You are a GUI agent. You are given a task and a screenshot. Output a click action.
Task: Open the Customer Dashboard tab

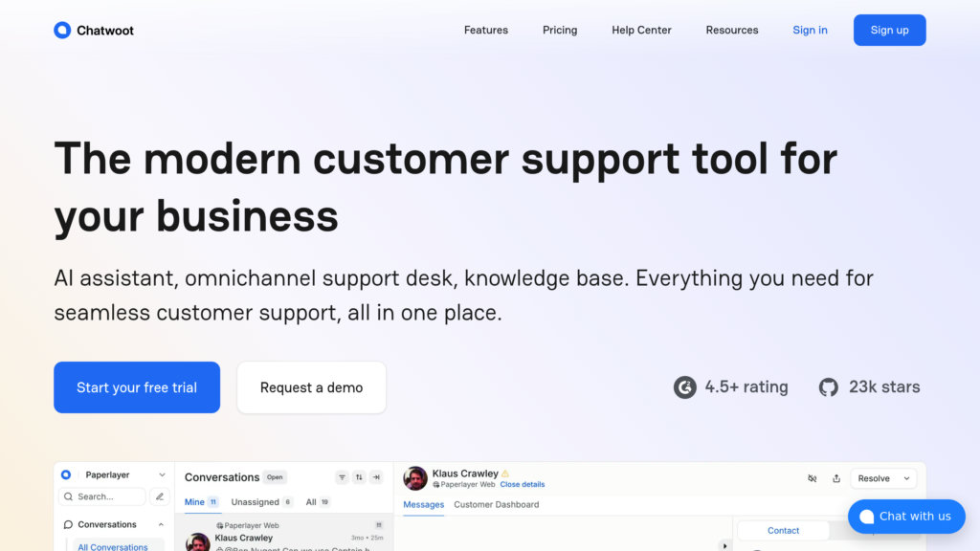point(497,505)
